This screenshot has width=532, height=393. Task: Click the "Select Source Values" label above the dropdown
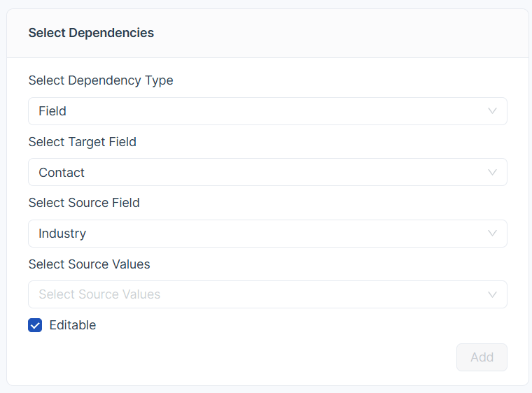click(x=90, y=264)
